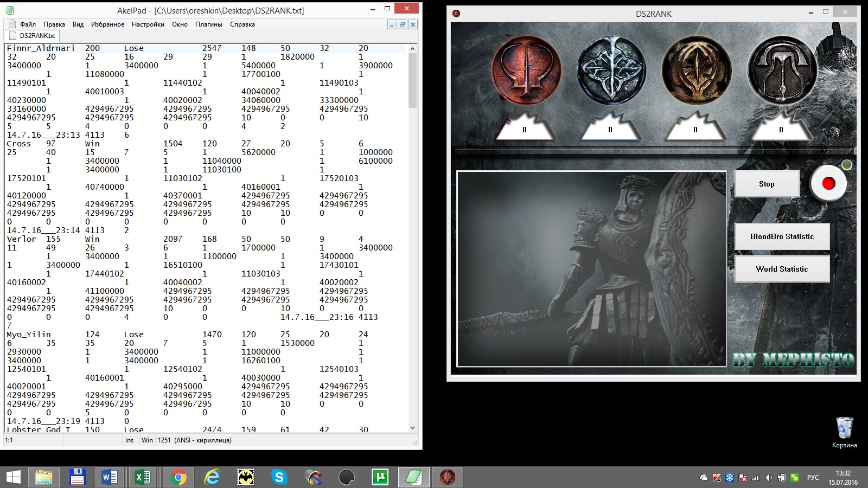Open Microsoft Word from the taskbar
The width and height of the screenshot is (868, 488).
[x=110, y=477]
